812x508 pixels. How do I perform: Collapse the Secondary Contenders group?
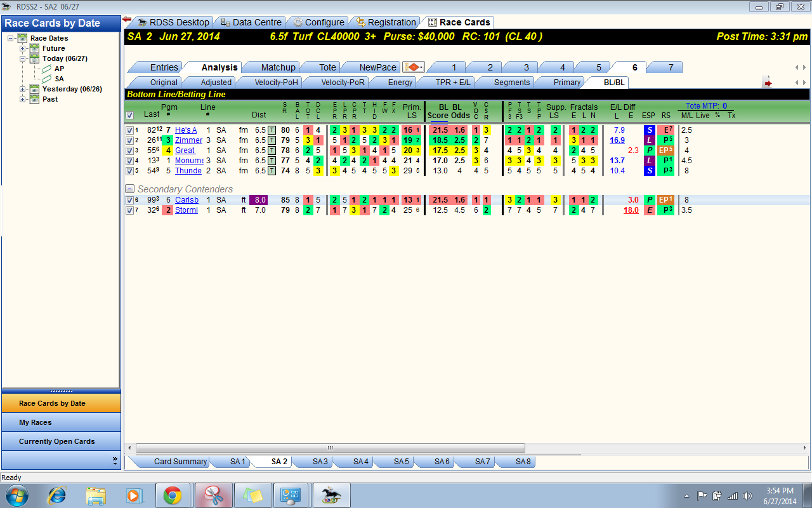(130, 189)
